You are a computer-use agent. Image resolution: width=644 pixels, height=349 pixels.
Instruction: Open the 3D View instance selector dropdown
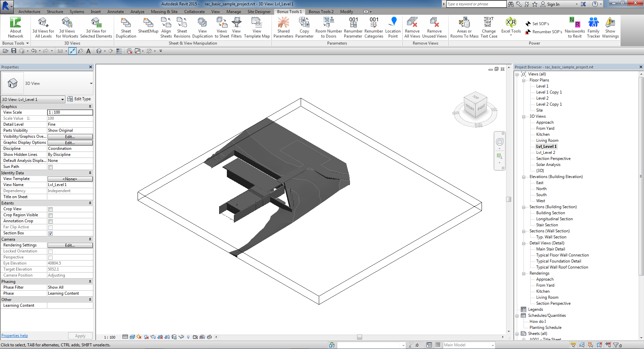33,99
